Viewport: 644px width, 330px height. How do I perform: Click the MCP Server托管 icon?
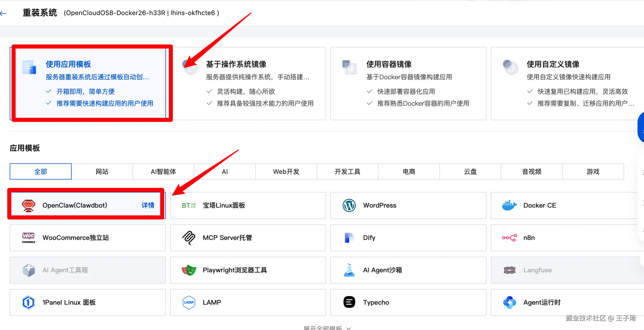[189, 238]
